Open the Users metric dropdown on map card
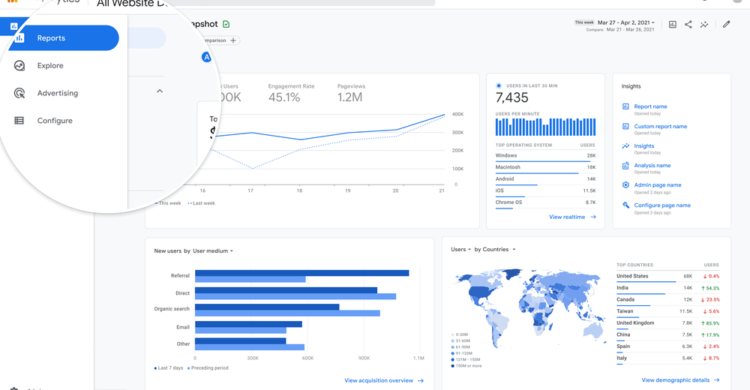The height and width of the screenshot is (390, 750). pos(461,249)
